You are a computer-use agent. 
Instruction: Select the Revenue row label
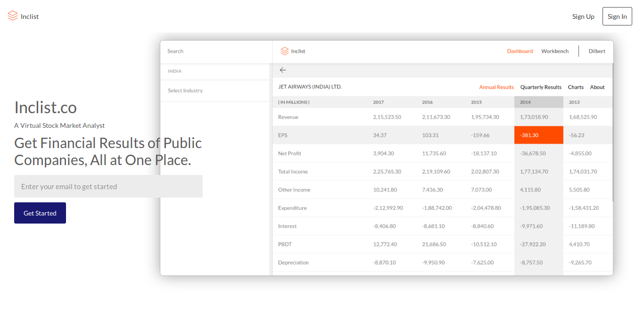coord(288,117)
